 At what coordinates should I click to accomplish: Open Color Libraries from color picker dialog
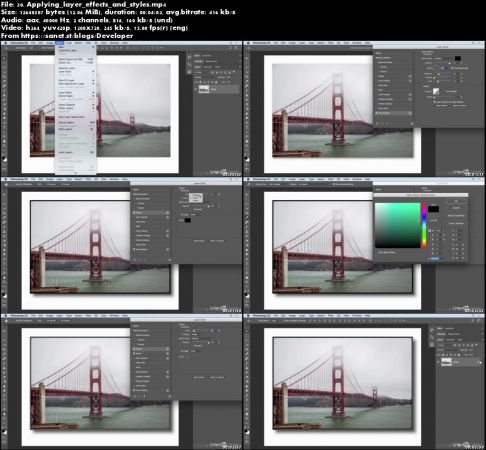(456, 223)
